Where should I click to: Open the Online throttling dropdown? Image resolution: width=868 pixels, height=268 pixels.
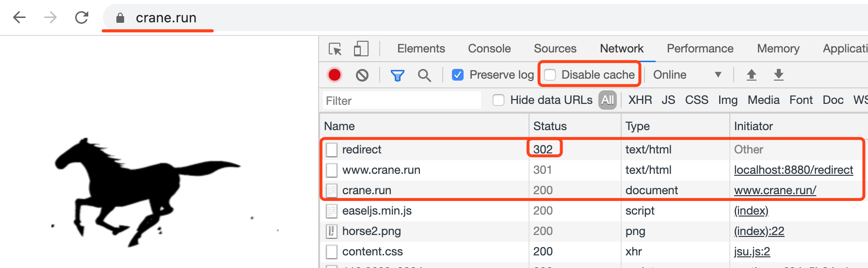(x=687, y=75)
